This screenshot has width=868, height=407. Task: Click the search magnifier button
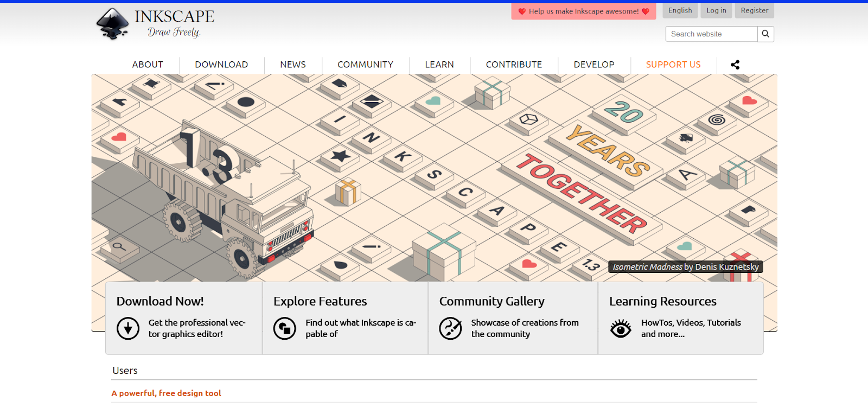click(765, 34)
